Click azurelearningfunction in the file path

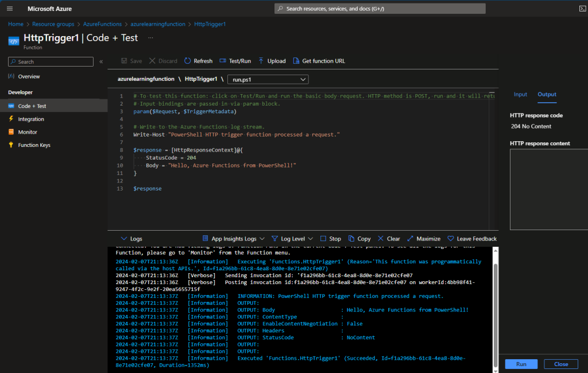click(146, 79)
